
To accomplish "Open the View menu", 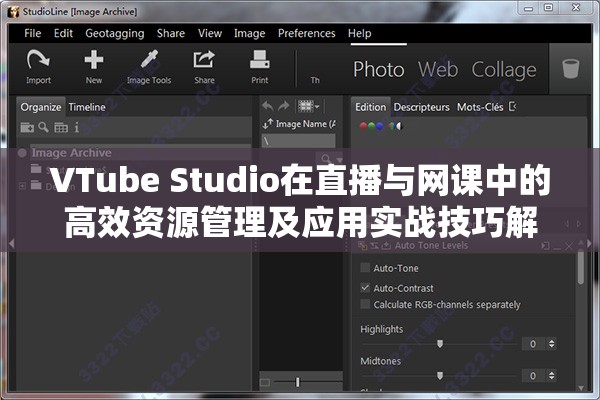I will coord(210,33).
